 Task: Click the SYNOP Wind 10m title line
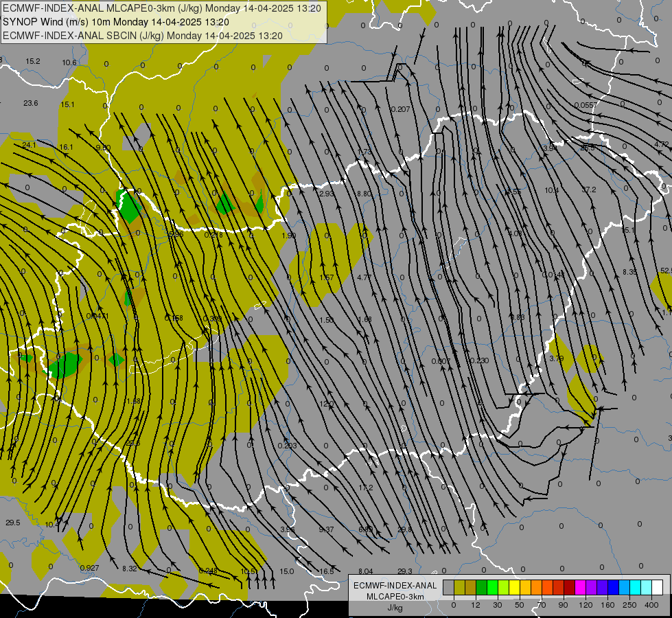tap(116, 22)
